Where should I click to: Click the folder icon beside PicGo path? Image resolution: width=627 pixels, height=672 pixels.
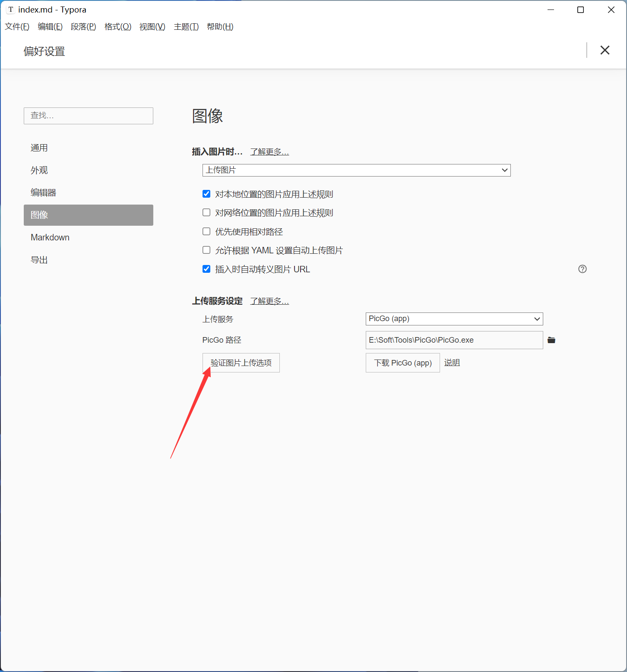551,340
